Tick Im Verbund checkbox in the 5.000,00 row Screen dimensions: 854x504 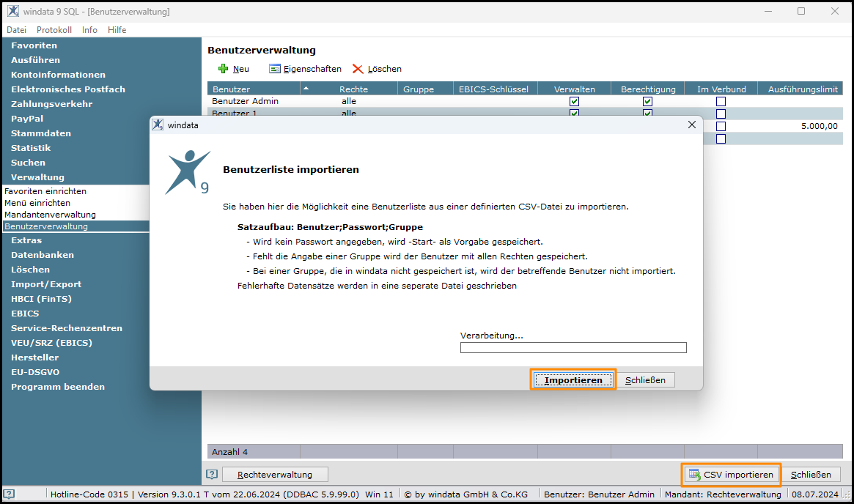(721, 126)
